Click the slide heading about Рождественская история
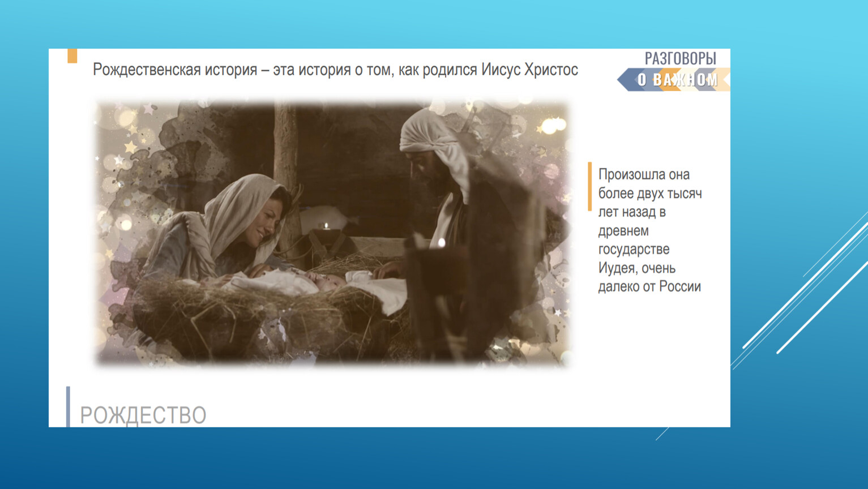This screenshot has width=868, height=489. point(335,70)
